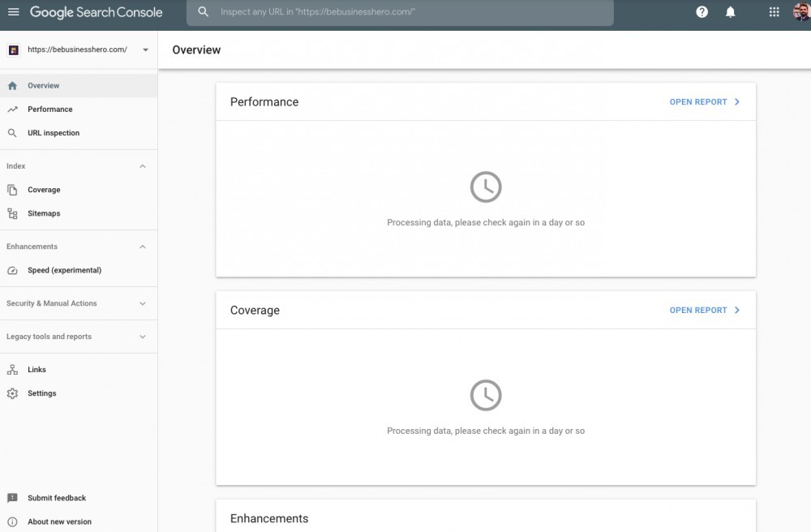Open the property selector dropdown arrow
This screenshot has height=532, width=811.
click(145, 49)
